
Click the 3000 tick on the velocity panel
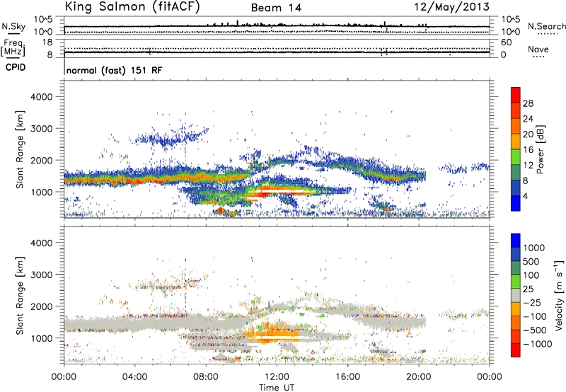tap(42, 275)
